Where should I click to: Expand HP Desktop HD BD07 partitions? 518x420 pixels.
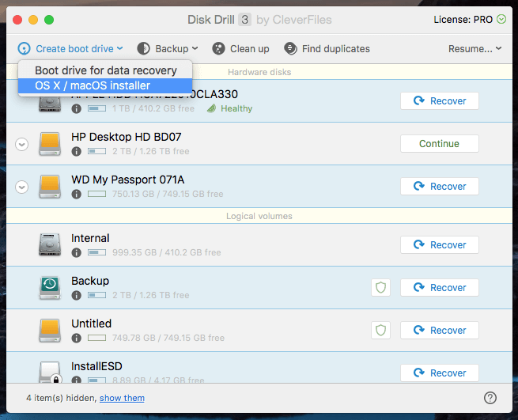click(x=22, y=144)
